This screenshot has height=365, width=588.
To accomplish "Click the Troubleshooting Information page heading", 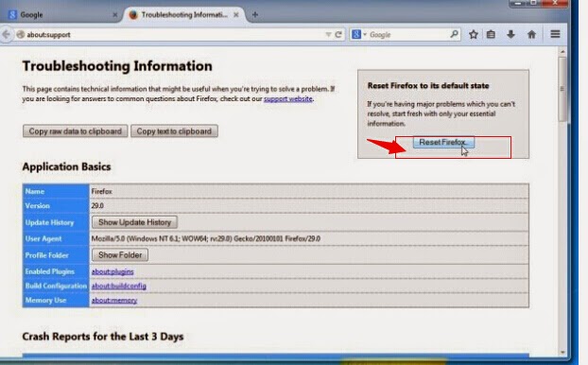I will pos(117,66).
